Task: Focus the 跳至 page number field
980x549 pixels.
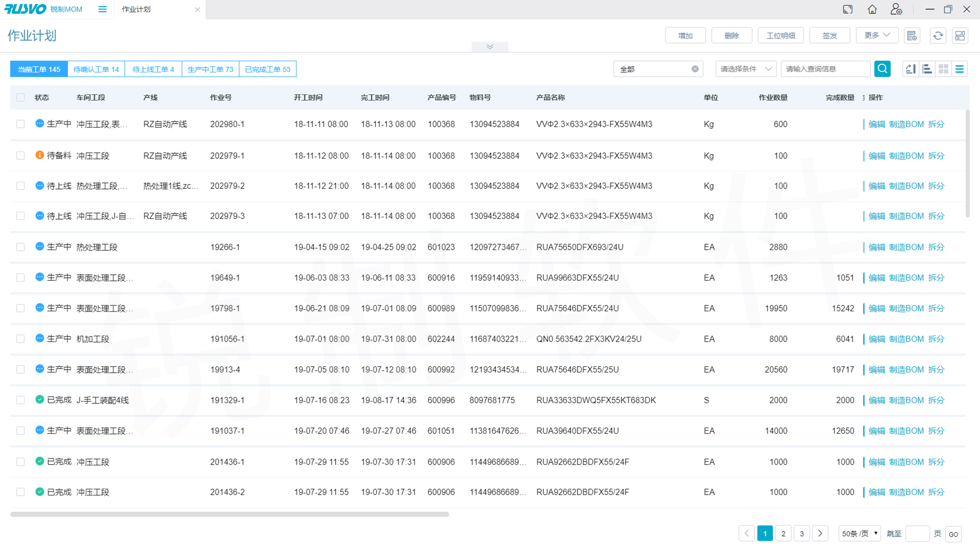Action: [917, 533]
